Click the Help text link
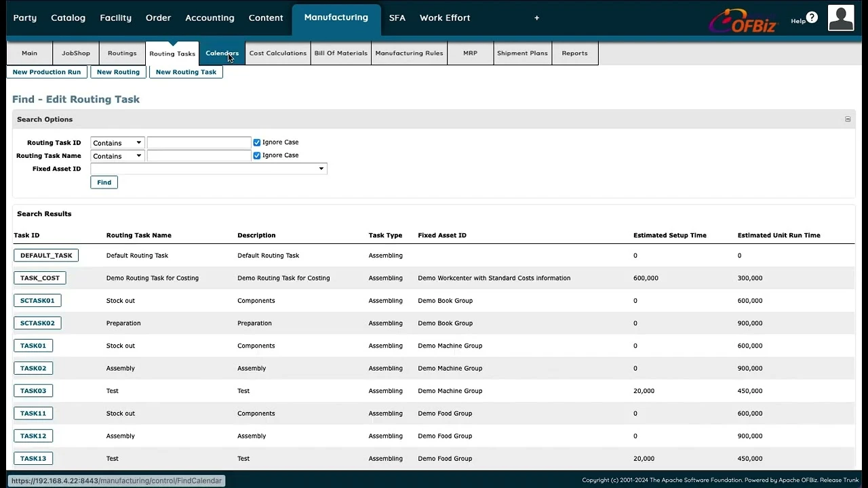The width and height of the screenshot is (868, 488). coord(797,21)
